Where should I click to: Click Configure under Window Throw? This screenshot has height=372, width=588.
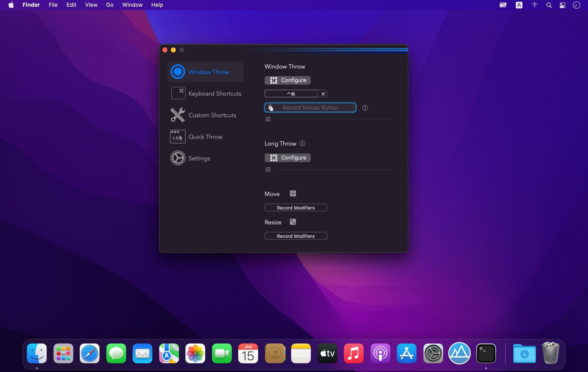coord(287,80)
